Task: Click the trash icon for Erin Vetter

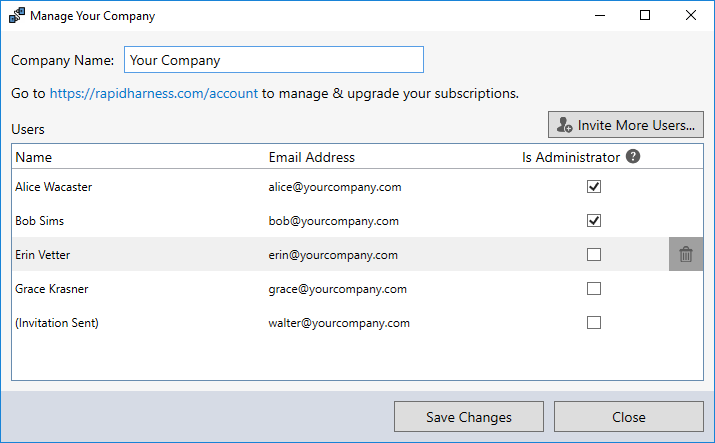Action: pyautogui.click(x=685, y=255)
